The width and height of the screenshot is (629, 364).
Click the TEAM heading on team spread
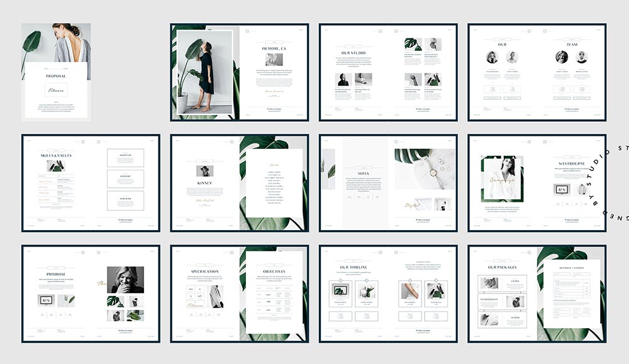point(572,45)
